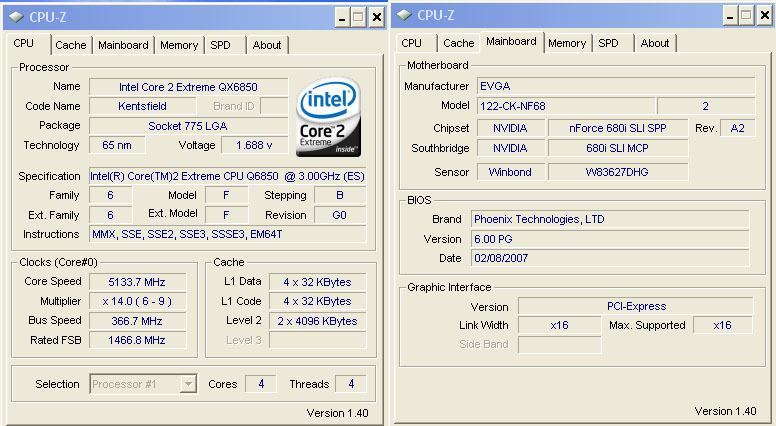The height and width of the screenshot is (426, 776).
Task: Click the Sensor model W83627DHG value
Action: pyautogui.click(x=618, y=172)
